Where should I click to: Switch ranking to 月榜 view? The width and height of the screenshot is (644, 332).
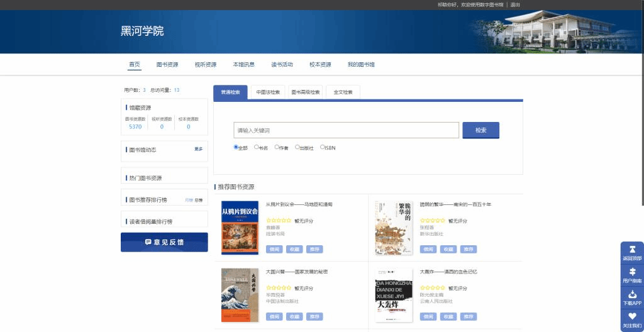tap(189, 200)
